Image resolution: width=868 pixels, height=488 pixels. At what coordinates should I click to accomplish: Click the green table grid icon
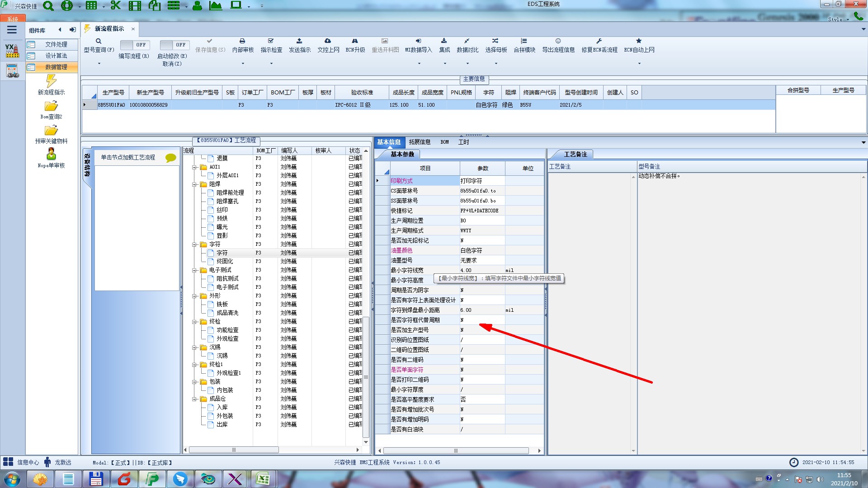[91, 6]
